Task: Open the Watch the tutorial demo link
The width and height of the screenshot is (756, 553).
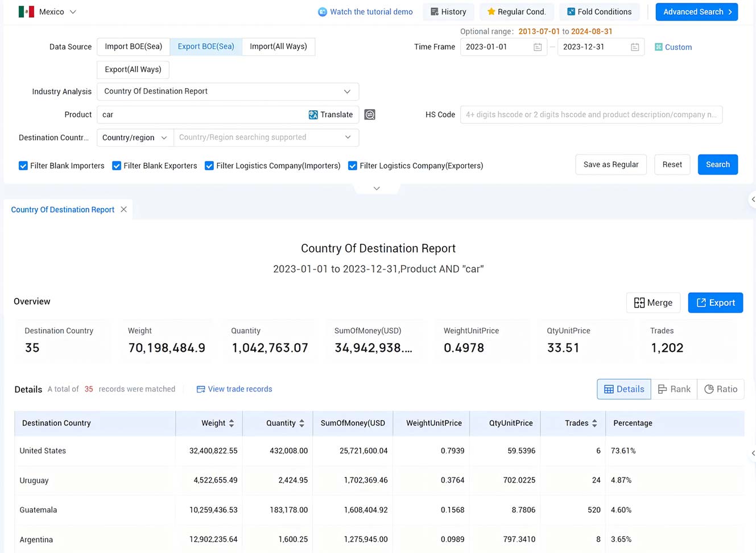Action: pos(365,12)
